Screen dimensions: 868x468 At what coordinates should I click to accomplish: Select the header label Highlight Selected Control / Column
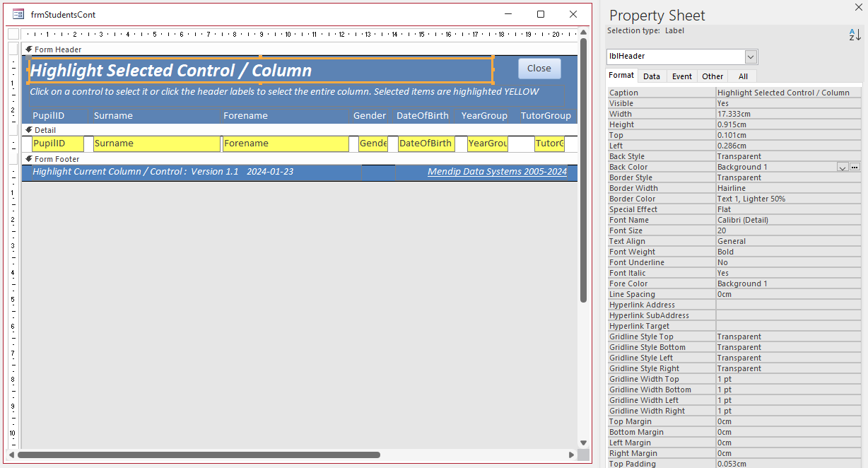pos(260,71)
